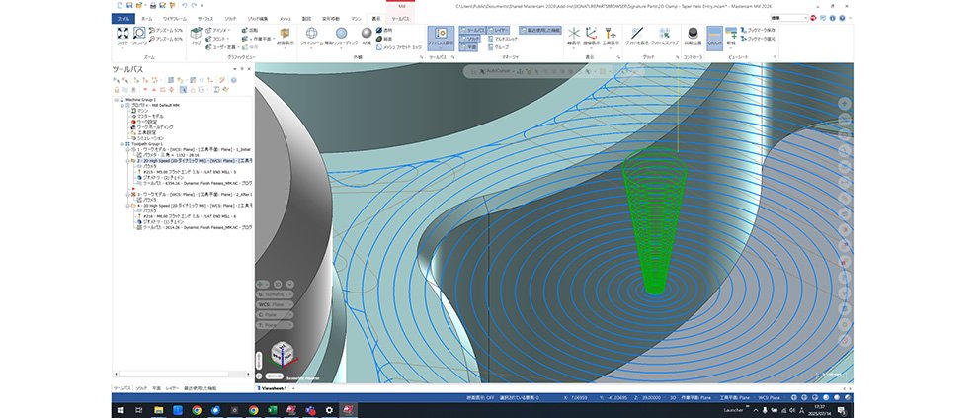Click ブックマーク保存 save bookmark icon
Image resolution: width=980 pixels, height=418 pixels.
point(744,30)
